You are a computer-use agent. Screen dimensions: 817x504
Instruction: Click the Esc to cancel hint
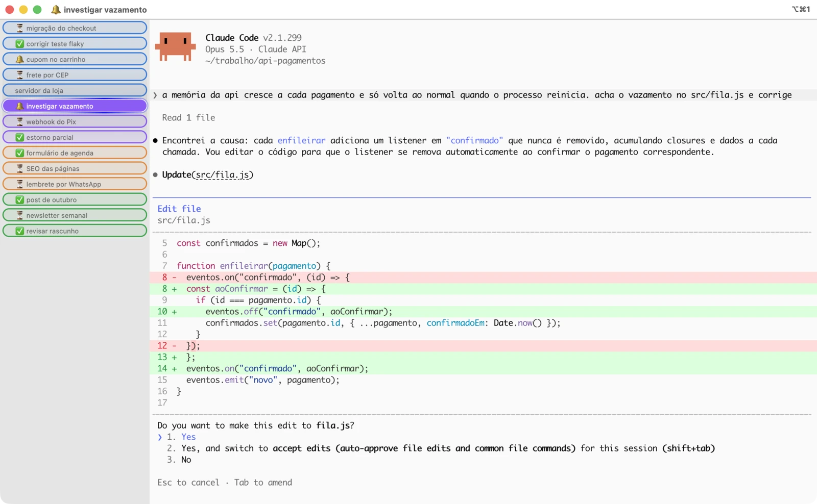pyautogui.click(x=188, y=483)
